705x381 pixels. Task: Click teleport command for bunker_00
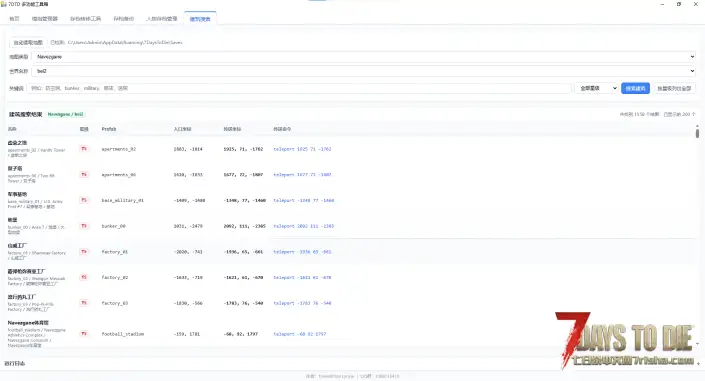click(x=303, y=226)
